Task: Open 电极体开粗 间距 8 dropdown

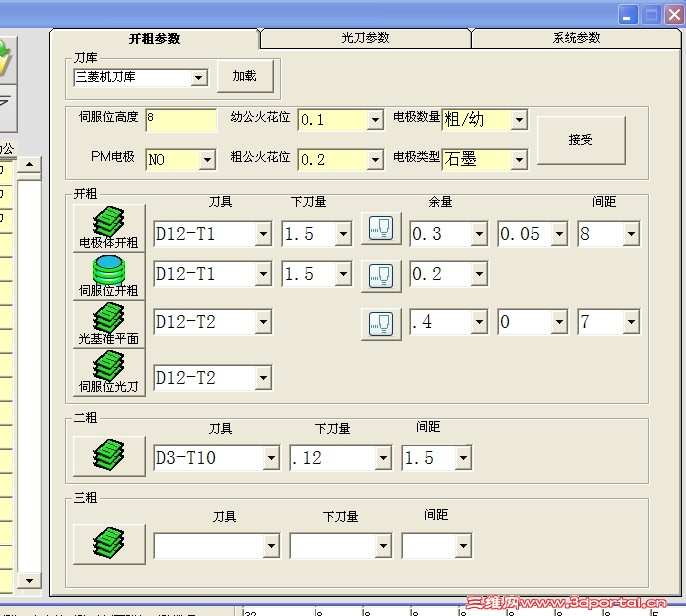Action: click(x=631, y=234)
